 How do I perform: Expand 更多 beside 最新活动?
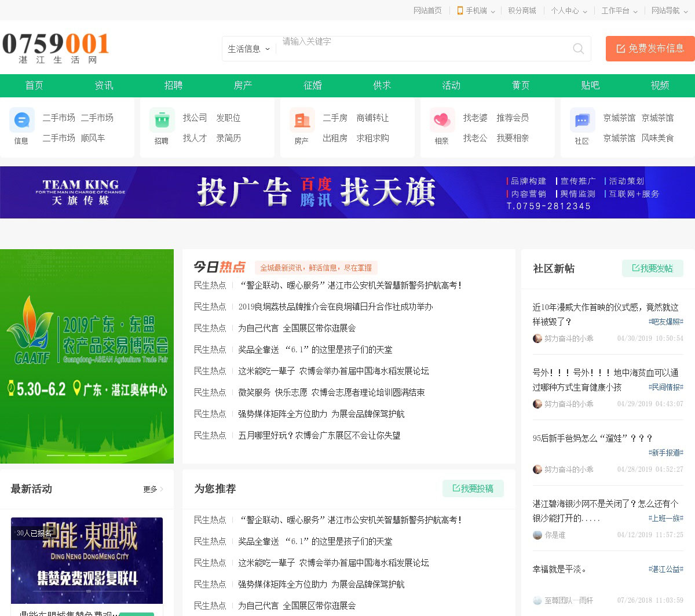tap(153, 489)
